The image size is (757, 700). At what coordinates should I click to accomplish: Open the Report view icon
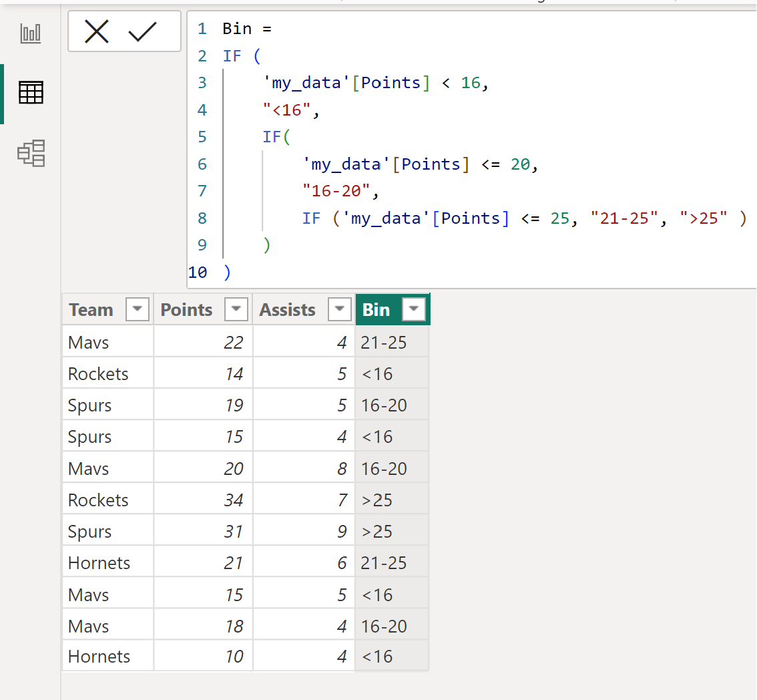pyautogui.click(x=31, y=33)
